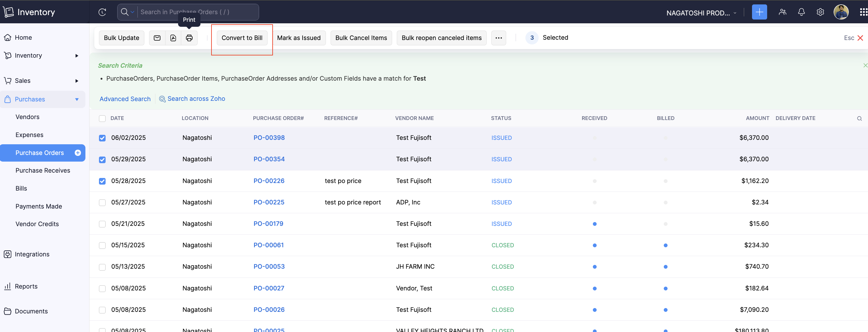The height and width of the screenshot is (332, 868).
Task: Uncheck the PO-00354 row checkbox
Action: pyautogui.click(x=102, y=160)
